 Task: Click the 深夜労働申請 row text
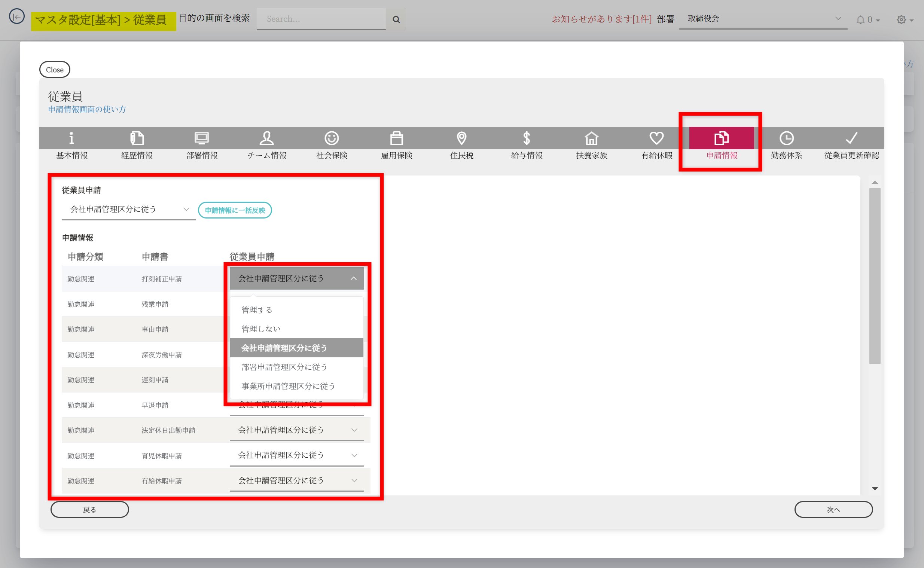[x=162, y=355]
